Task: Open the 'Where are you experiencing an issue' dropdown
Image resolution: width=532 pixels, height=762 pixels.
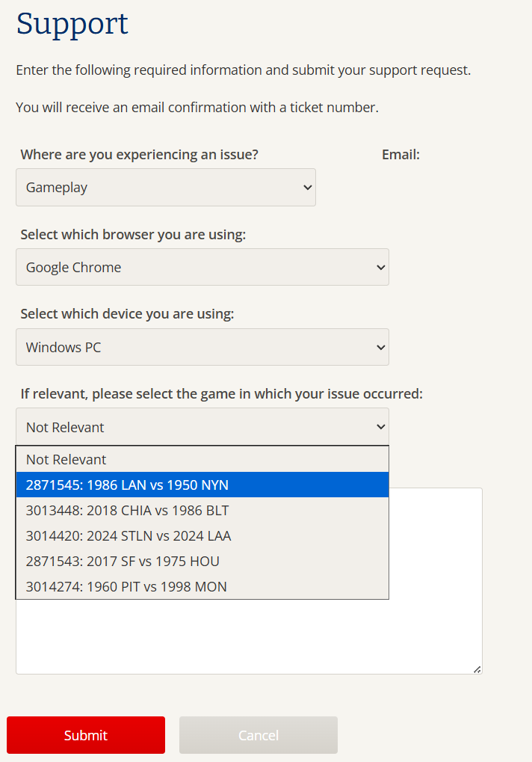Action: click(165, 187)
